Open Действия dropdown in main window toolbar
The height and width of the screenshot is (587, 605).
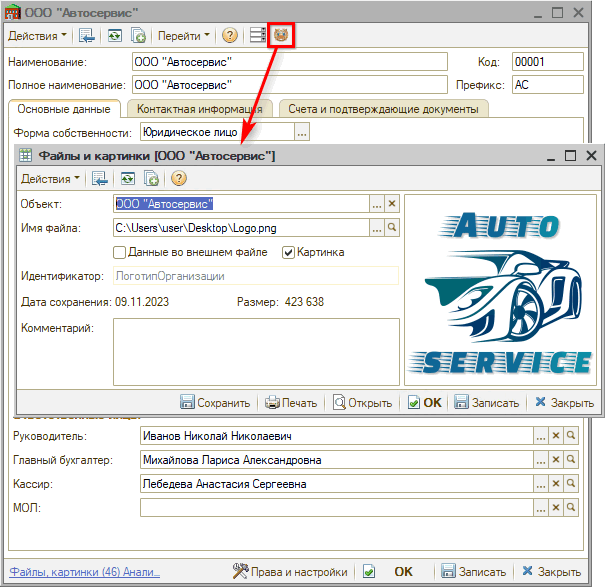click(37, 35)
